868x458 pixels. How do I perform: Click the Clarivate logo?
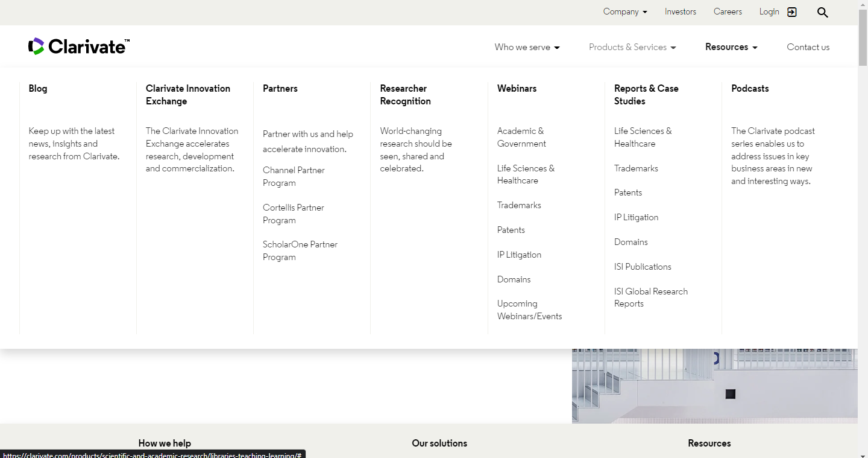[x=79, y=46]
